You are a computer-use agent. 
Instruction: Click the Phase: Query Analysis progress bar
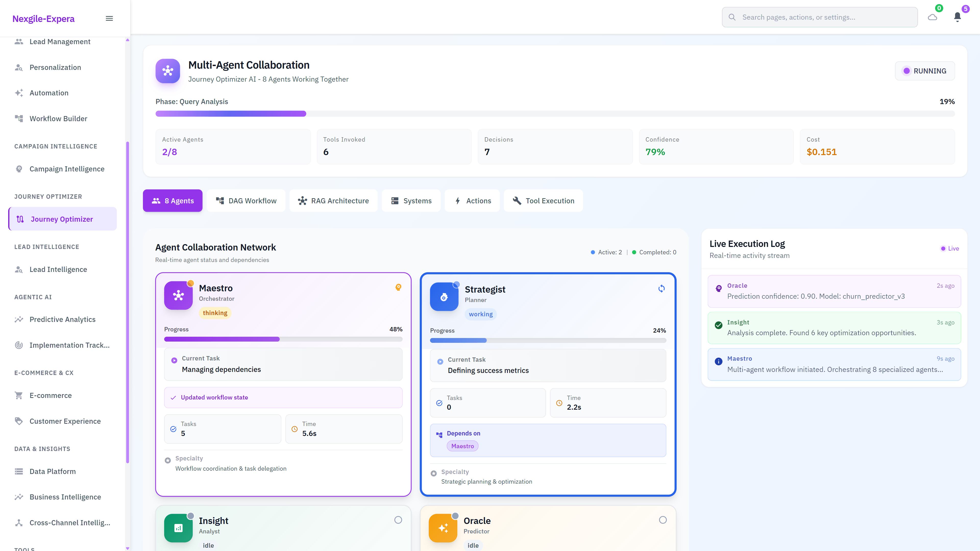555,114
